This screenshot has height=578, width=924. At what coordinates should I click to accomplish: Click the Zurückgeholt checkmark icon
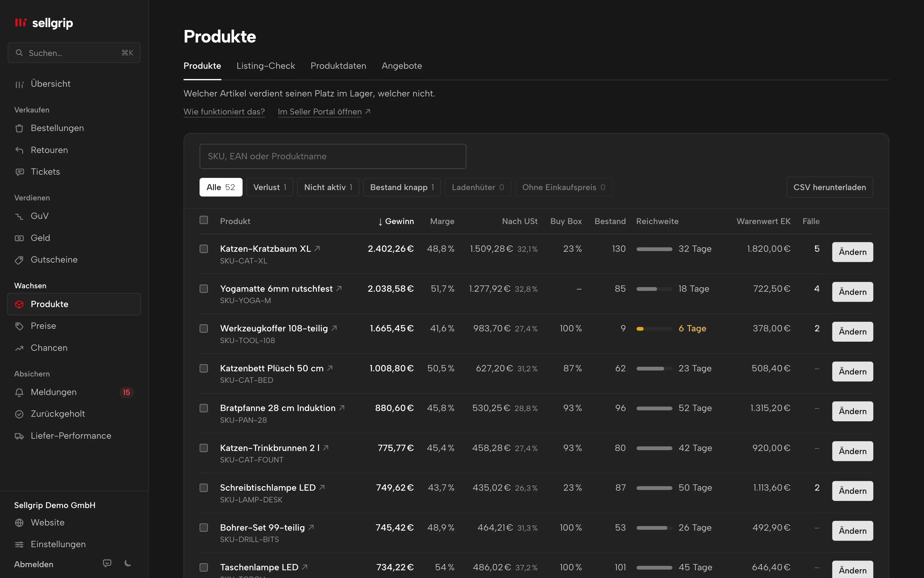pos(19,414)
